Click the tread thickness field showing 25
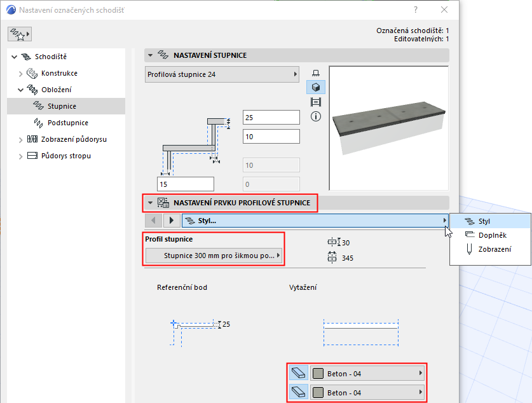Screen dimensions: 532x403 [x=271, y=118]
